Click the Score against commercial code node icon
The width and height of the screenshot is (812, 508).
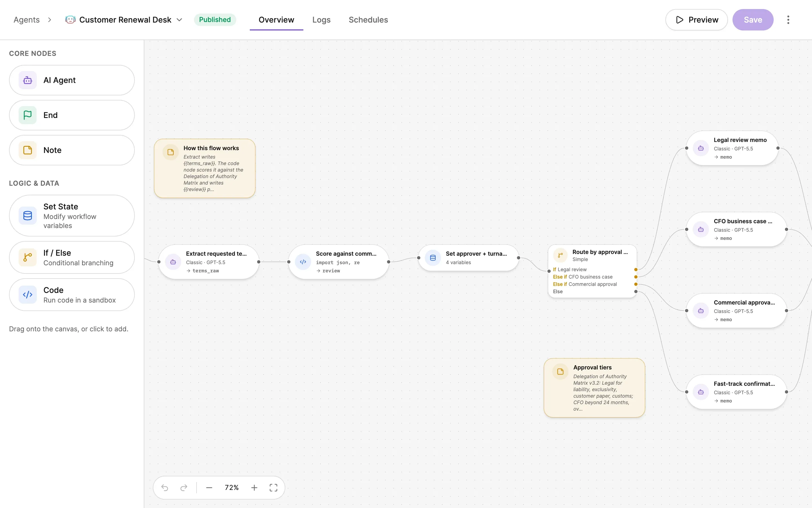tap(303, 262)
